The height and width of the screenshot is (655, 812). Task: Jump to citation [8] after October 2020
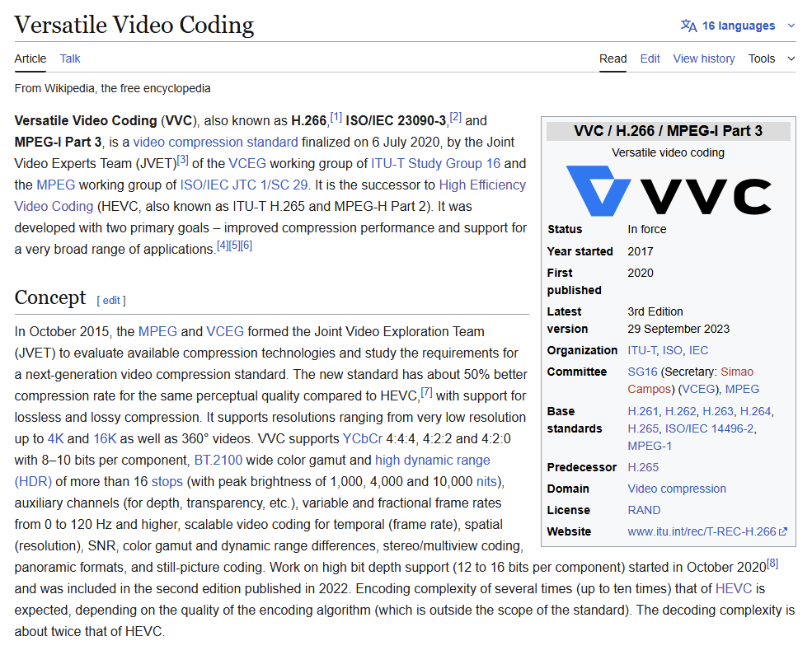(772, 564)
